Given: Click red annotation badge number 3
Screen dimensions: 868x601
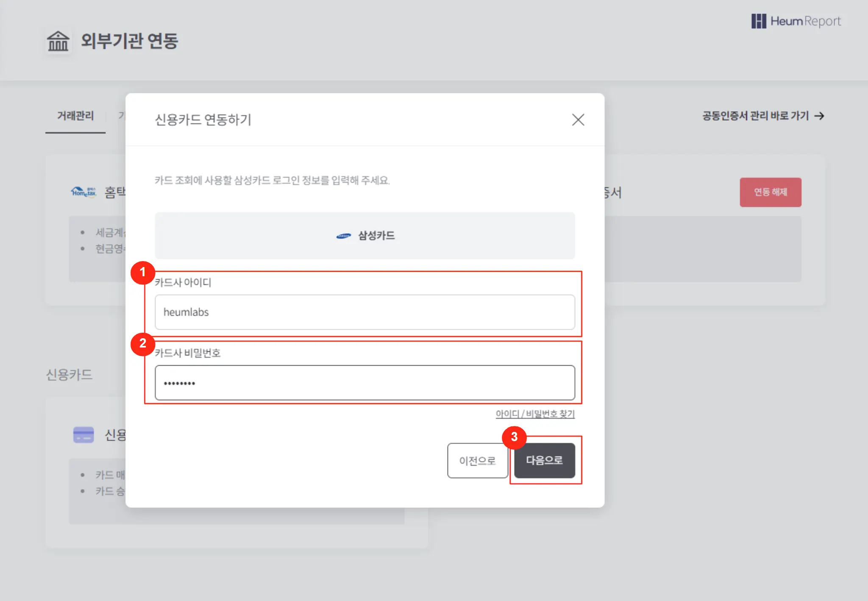Looking at the screenshot, I should point(514,437).
